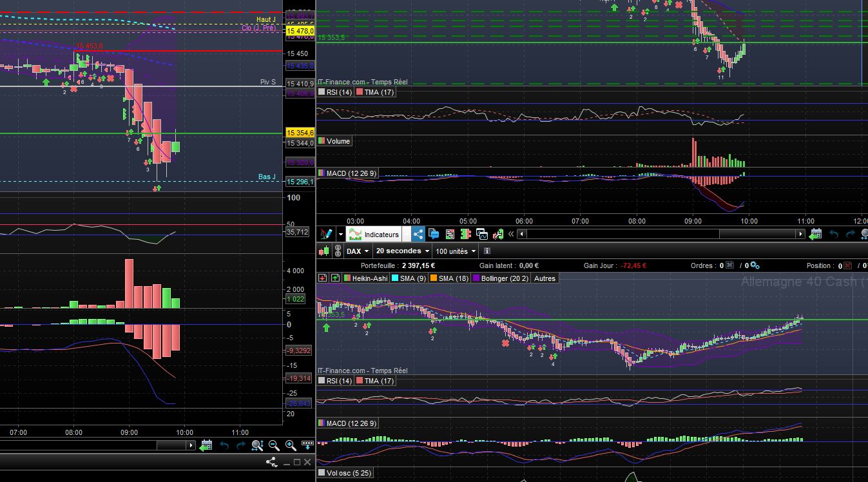The width and height of the screenshot is (868, 482).
Task: Redo action in right chart toolbar
Action: point(851,235)
